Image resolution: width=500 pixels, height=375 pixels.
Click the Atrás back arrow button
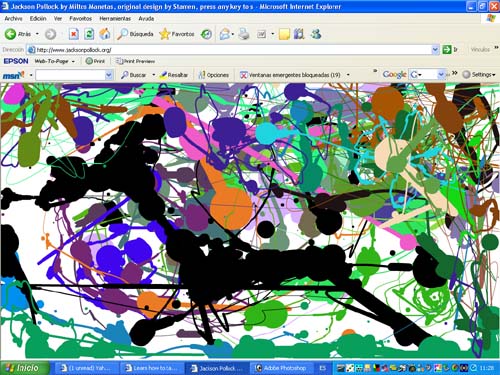click(18, 34)
